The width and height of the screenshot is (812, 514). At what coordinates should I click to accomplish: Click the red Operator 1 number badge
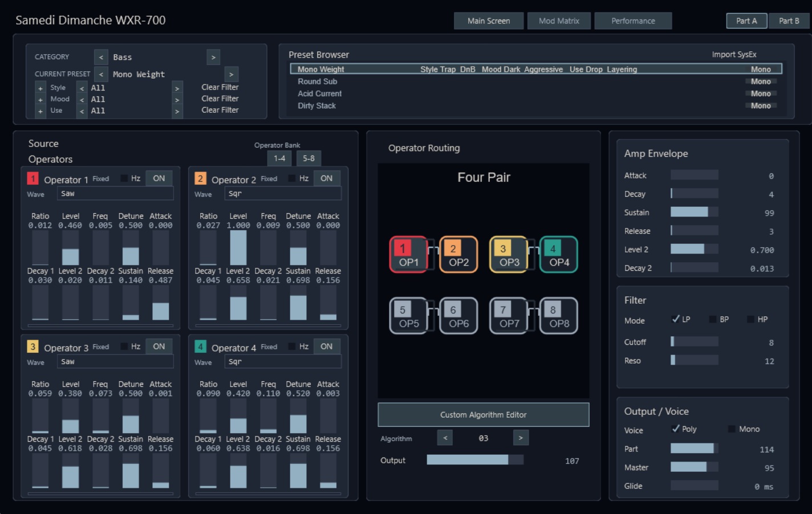point(33,179)
